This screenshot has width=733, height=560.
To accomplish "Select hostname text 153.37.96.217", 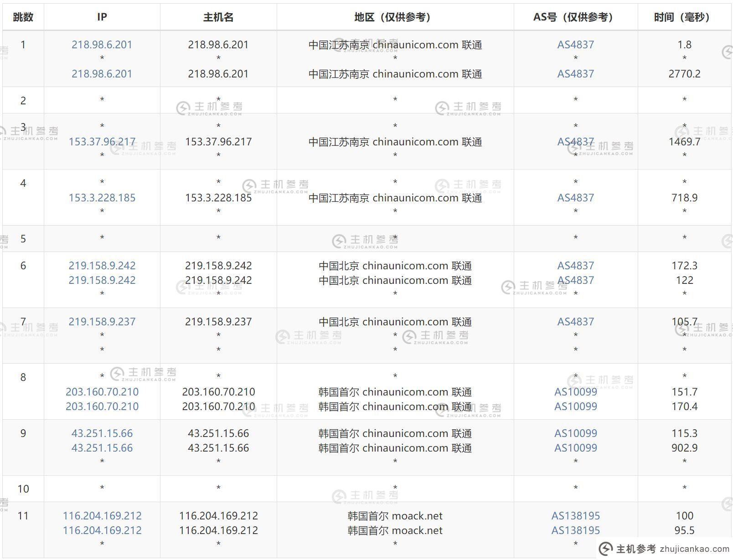I will pyautogui.click(x=218, y=142).
